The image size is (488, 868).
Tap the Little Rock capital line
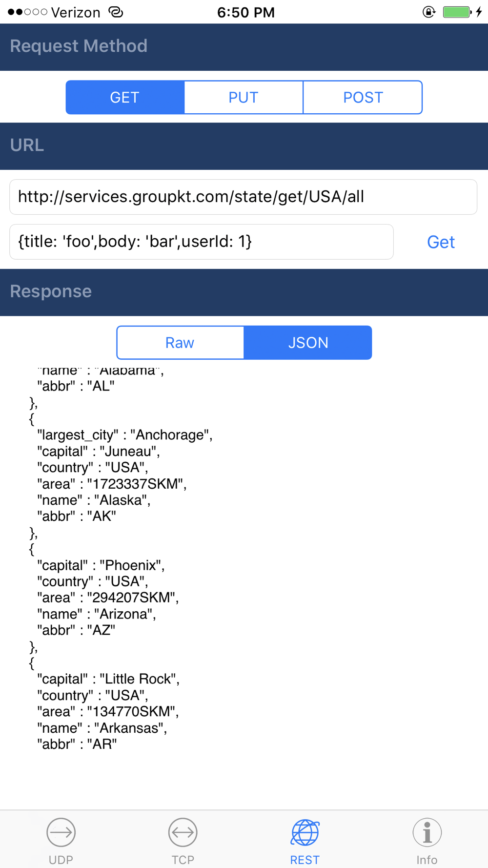(x=108, y=679)
